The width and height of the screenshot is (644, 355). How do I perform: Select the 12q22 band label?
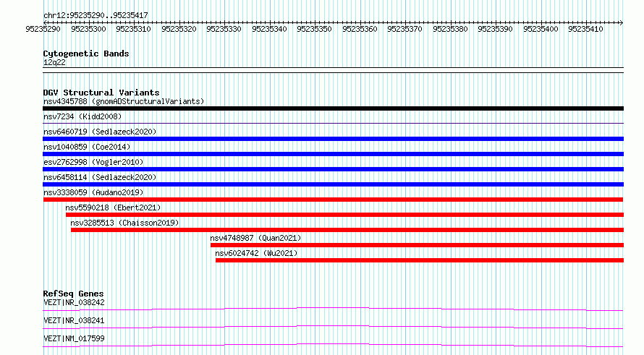click(x=54, y=62)
